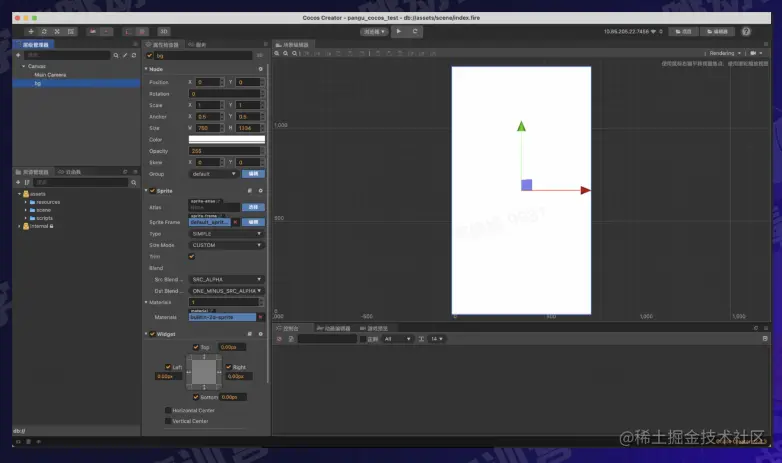The width and height of the screenshot is (782, 463).
Task: Click the hierarchy search field
Action: click(67, 55)
